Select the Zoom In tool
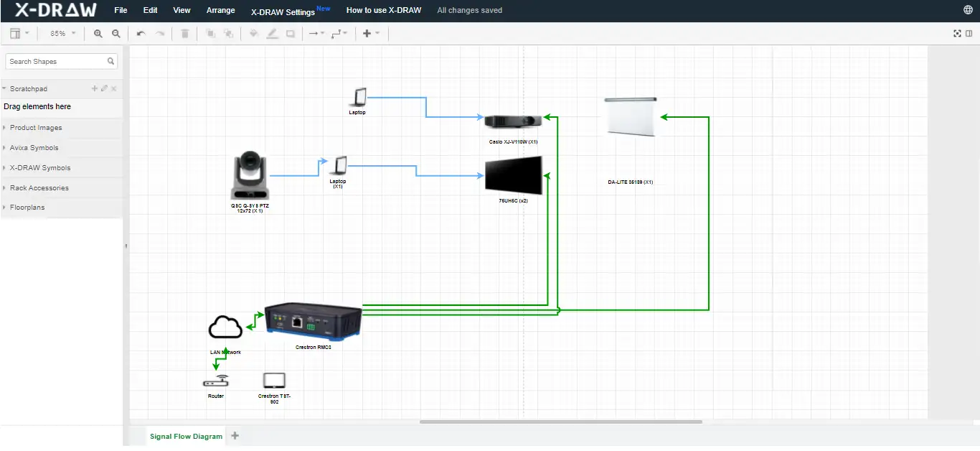The image size is (980, 451). point(98,33)
